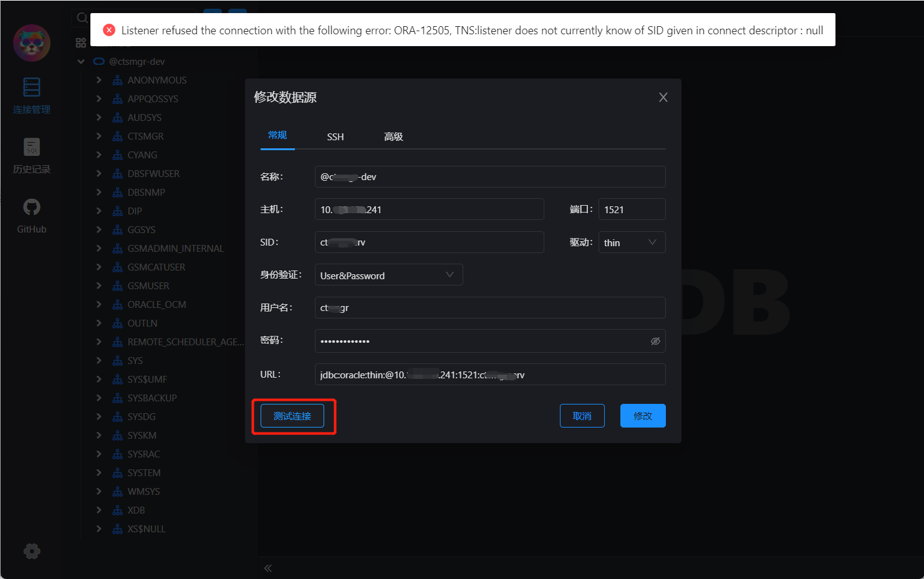Switch to the 高级 tab
The height and width of the screenshot is (579, 924).
(393, 136)
